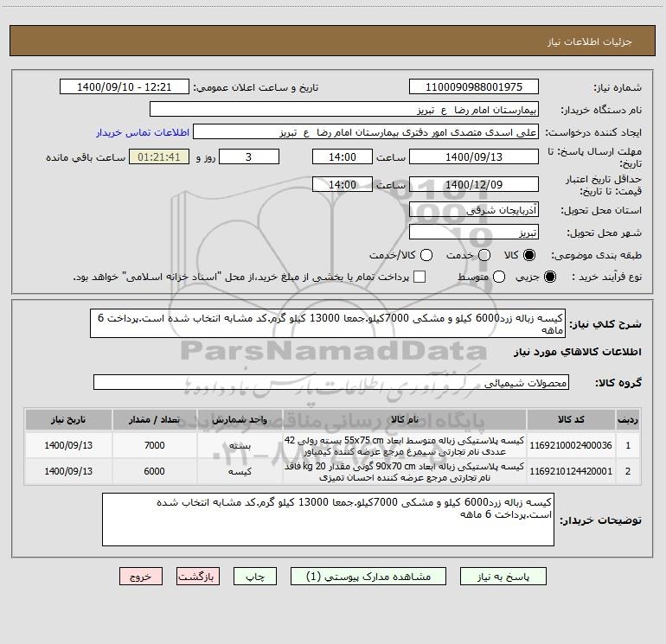Open مشاهده مدارک پیوستی (1) button
Screen dimensions: 666x644
[x=368, y=577]
